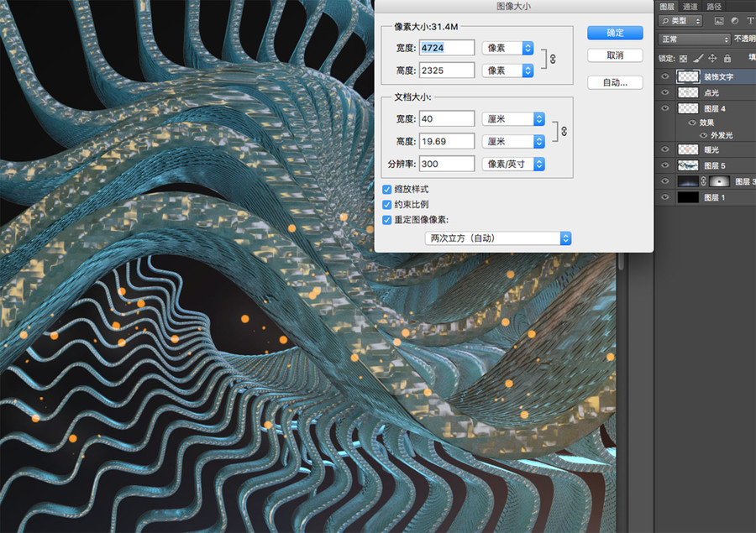Image resolution: width=756 pixels, height=533 pixels.
Task: Open the 自动... resolution options
Action: pos(615,82)
